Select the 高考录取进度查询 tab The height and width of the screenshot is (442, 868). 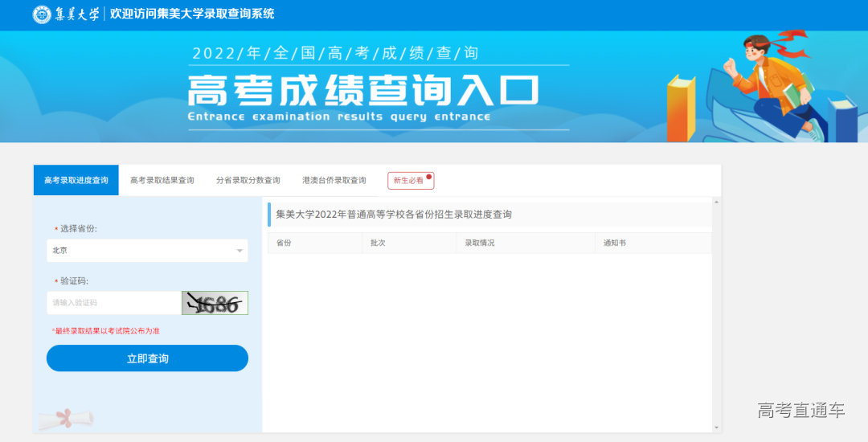click(76, 181)
